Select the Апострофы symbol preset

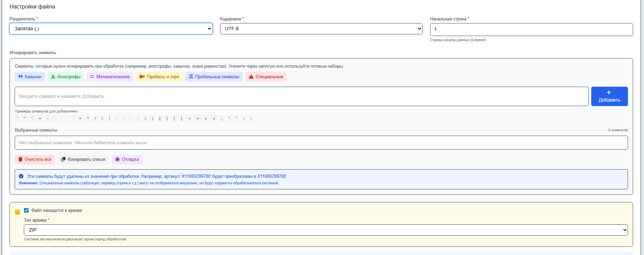click(66, 77)
